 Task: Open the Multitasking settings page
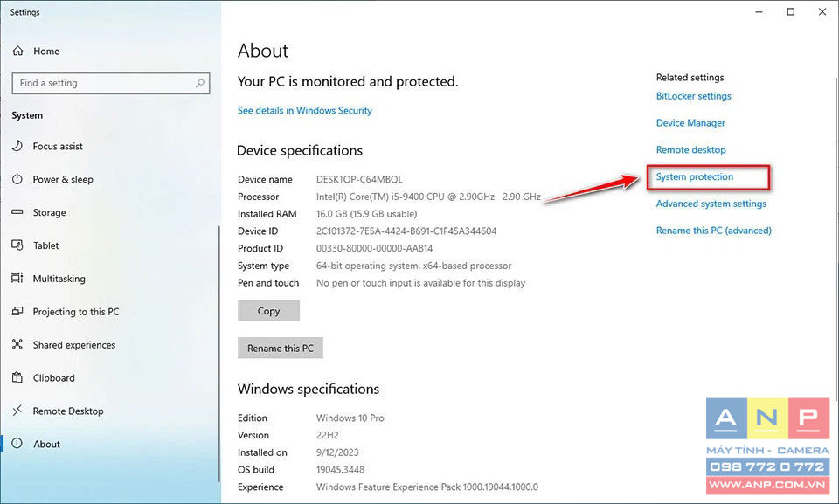59,279
